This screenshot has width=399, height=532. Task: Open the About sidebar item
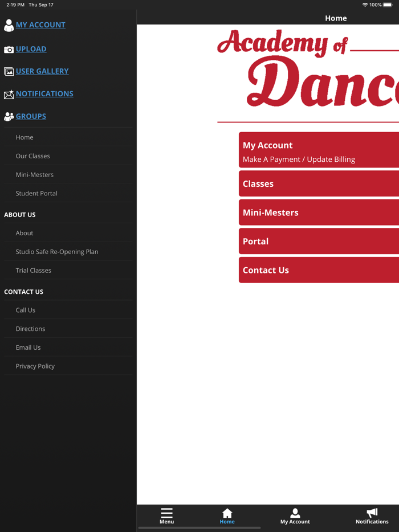click(x=68, y=233)
